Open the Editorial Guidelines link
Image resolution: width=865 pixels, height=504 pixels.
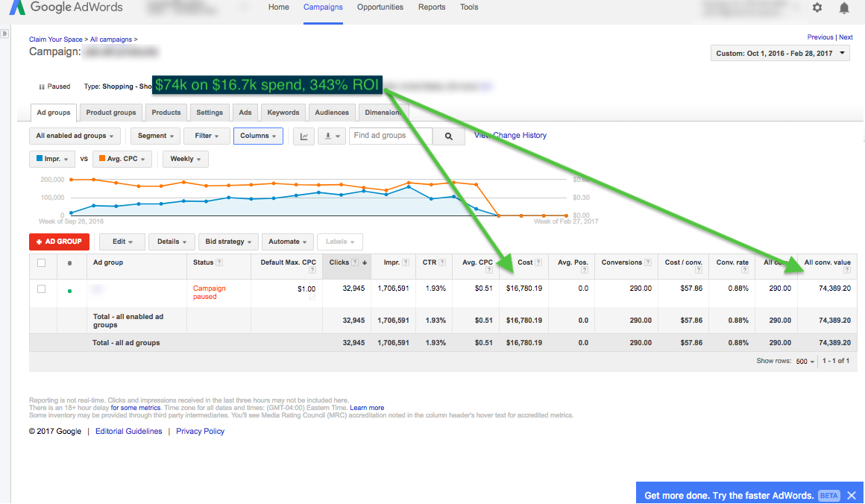click(128, 431)
